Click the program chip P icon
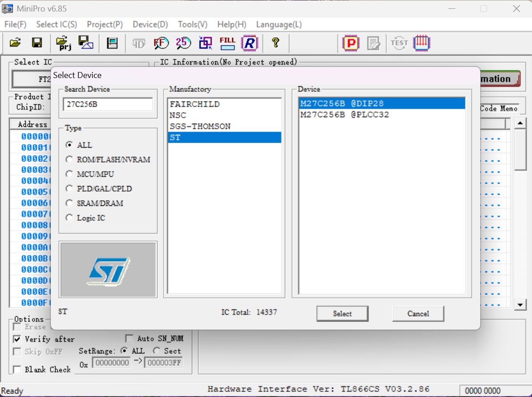 click(x=351, y=43)
